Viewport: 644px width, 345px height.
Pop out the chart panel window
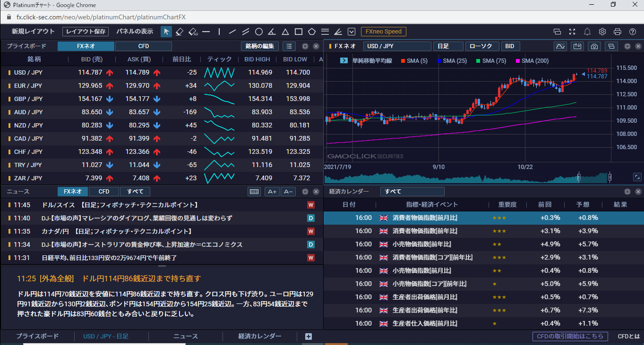coord(611,46)
